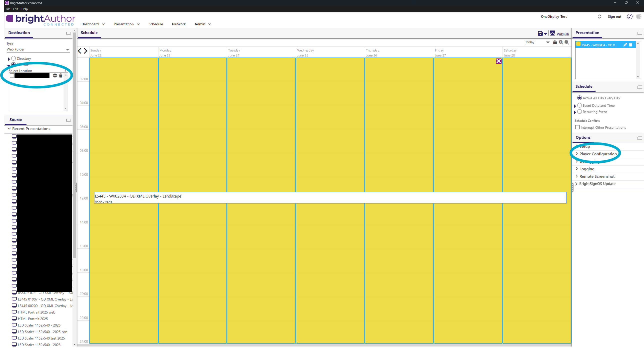Zoom out on the schedule calendar

[567, 42]
